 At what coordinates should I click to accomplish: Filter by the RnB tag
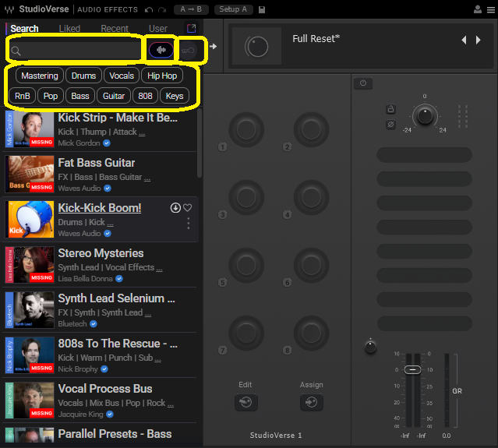click(x=23, y=96)
